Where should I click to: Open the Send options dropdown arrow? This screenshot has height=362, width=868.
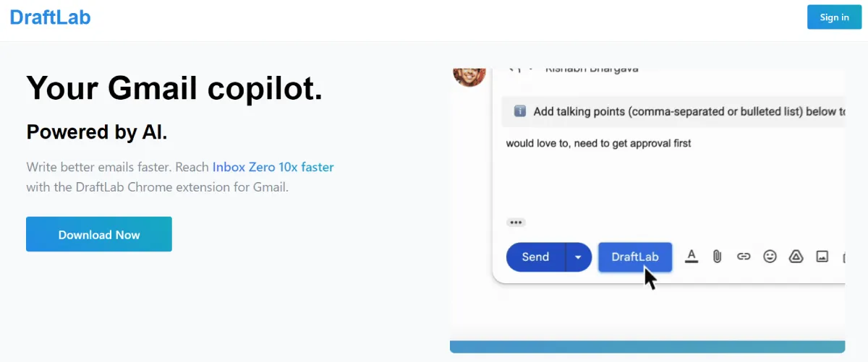click(x=578, y=257)
